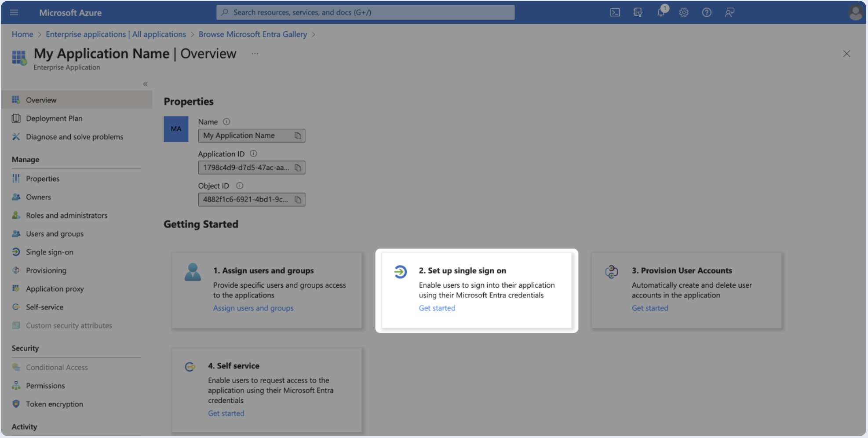This screenshot has height=438, width=868.
Task: Open the ellipsis more options menu
Action: [x=255, y=54]
